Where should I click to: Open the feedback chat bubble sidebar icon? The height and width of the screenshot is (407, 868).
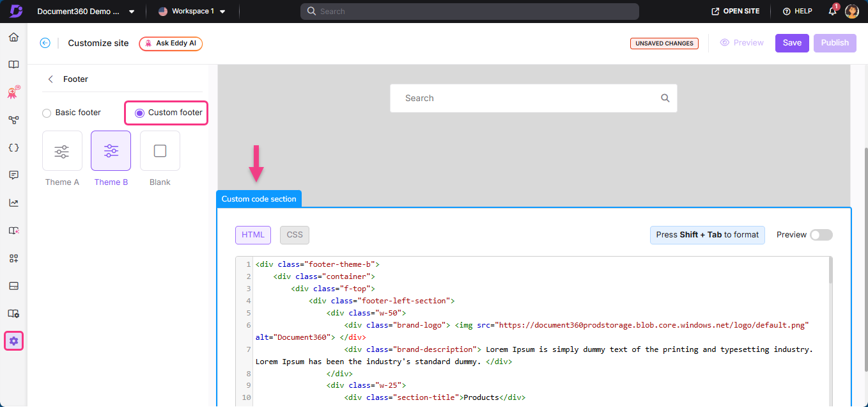tap(13, 175)
